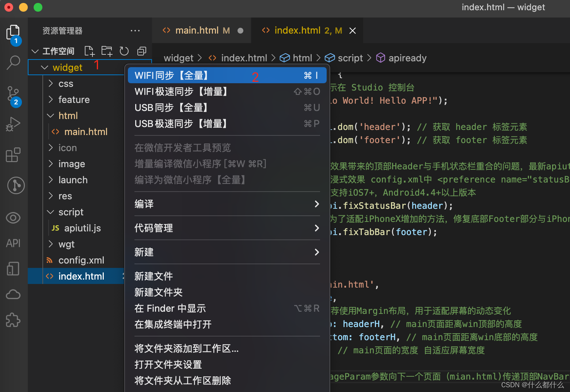Create a new folder in workspace toolbar
This screenshot has width=570, height=392.
coord(107,51)
